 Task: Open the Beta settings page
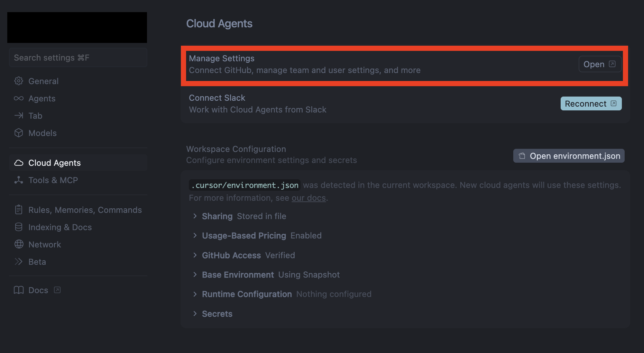click(x=37, y=262)
